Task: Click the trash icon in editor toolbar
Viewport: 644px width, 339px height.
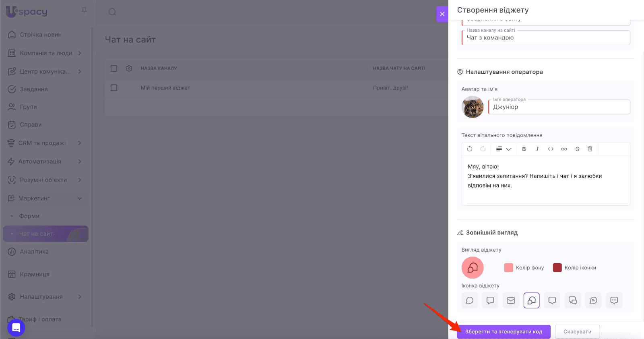Action: tap(590, 149)
